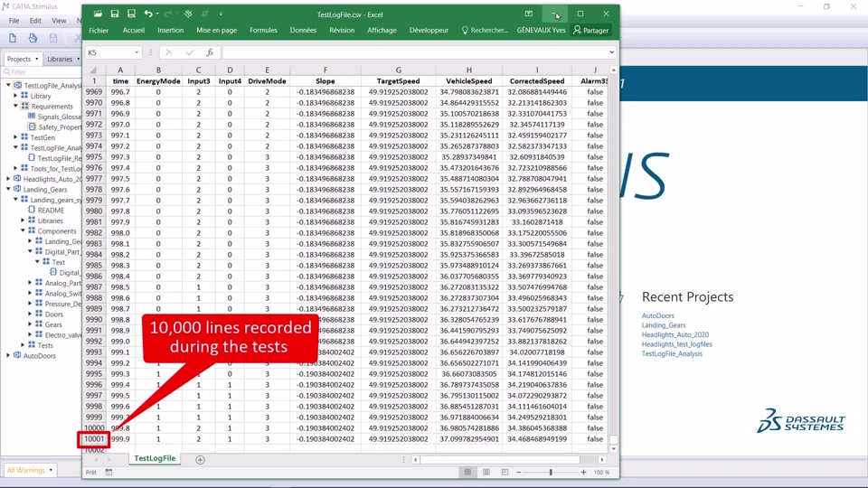Open Headlights_Auto_2020 recent project link
This screenshot has width=868, height=488.
tap(675, 334)
